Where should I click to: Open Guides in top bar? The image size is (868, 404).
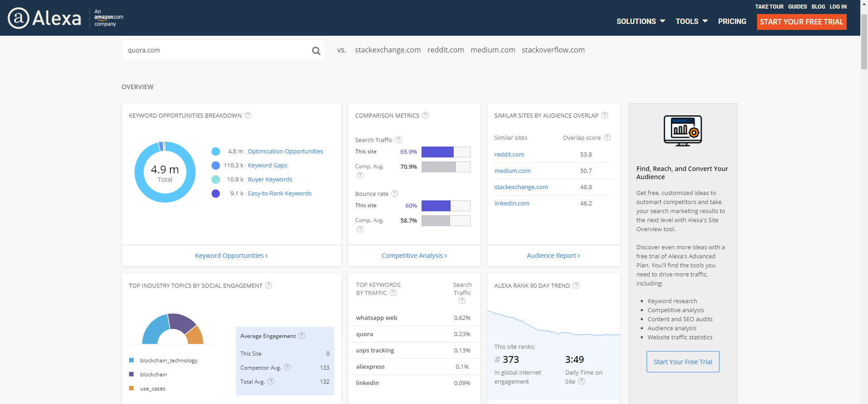(x=797, y=7)
